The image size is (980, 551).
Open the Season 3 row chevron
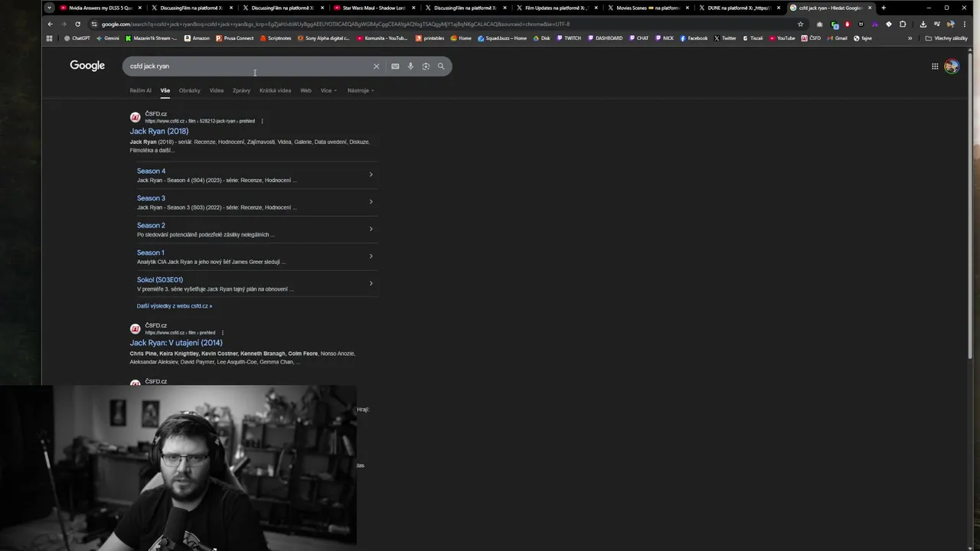click(x=371, y=202)
